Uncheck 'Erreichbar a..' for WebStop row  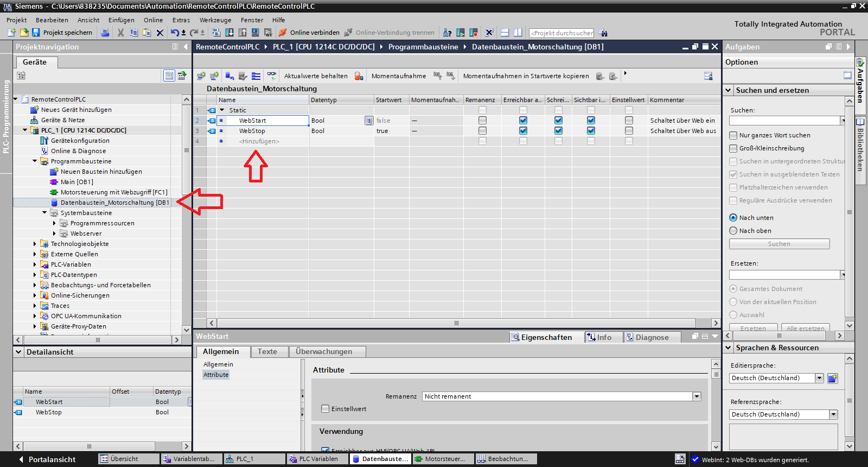523,131
